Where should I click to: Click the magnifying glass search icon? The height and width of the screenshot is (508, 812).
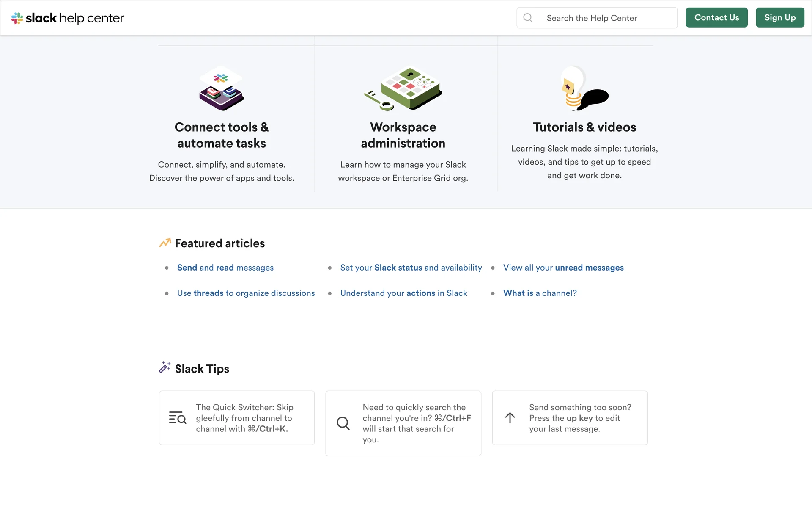tap(528, 18)
